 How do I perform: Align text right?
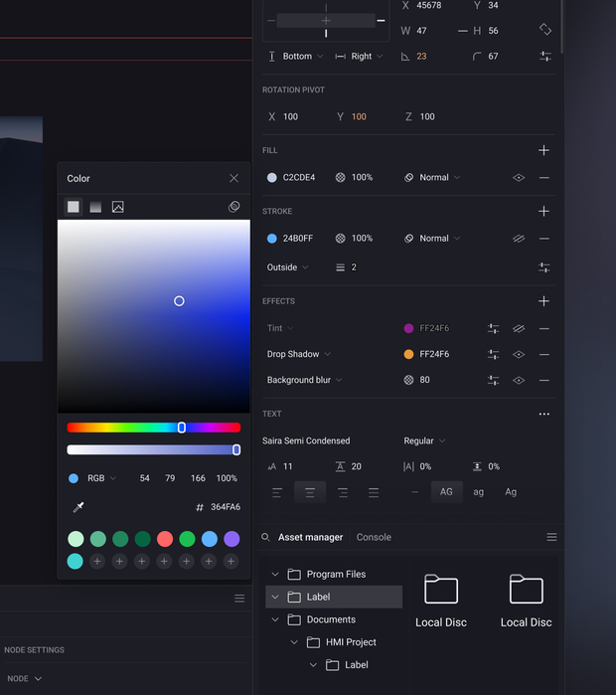tap(343, 492)
